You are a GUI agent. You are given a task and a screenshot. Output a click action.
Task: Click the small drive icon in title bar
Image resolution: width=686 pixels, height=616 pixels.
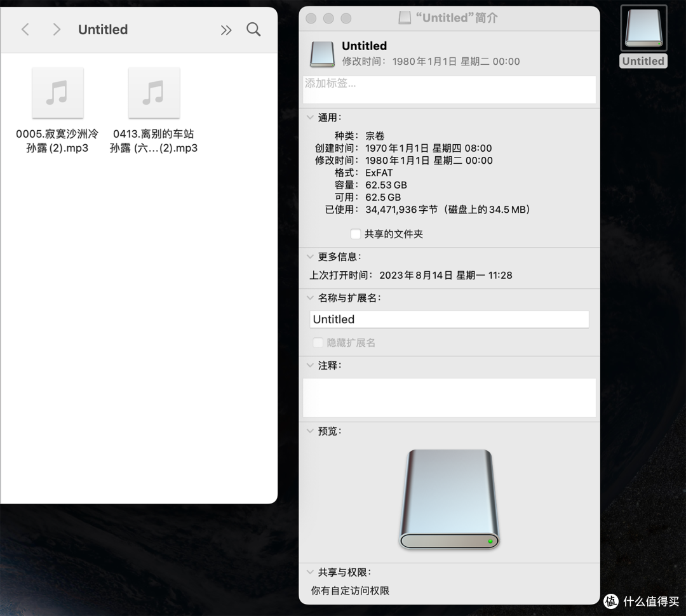pos(405,18)
